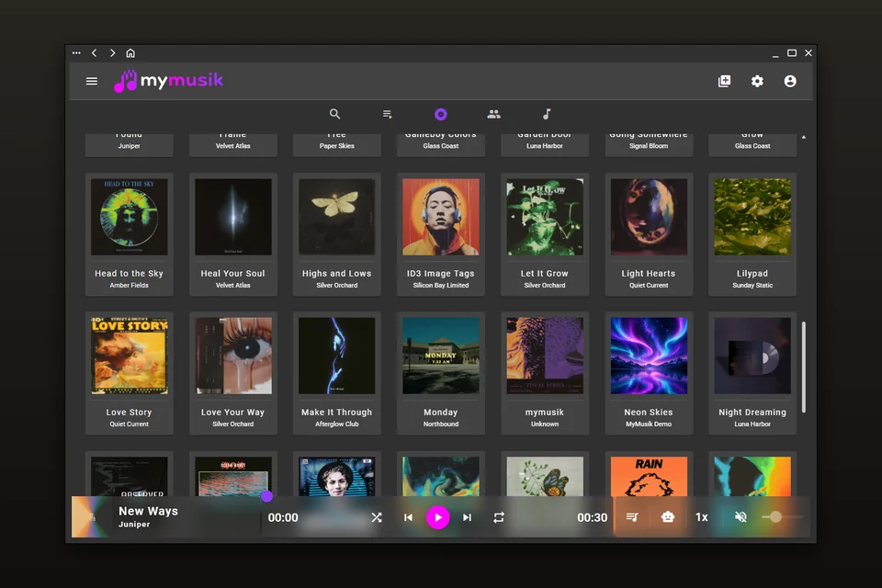
Task: Switch to the songs note tab
Action: [546, 114]
